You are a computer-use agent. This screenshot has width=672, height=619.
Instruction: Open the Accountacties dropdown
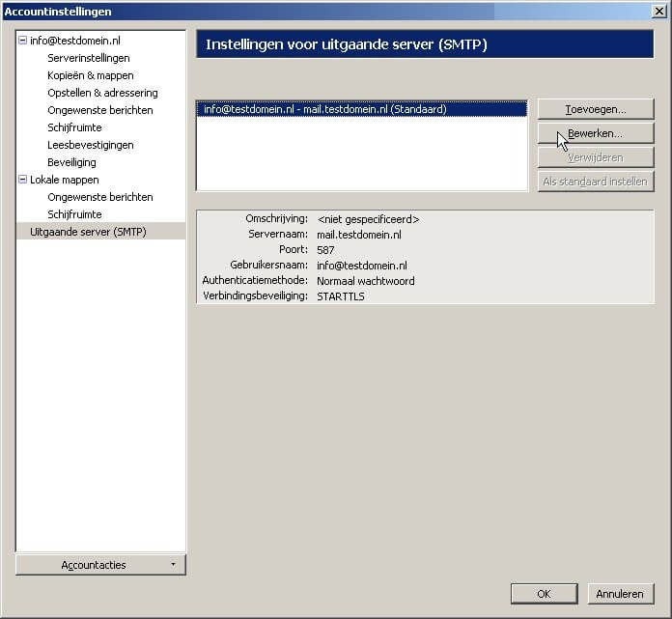click(x=100, y=565)
